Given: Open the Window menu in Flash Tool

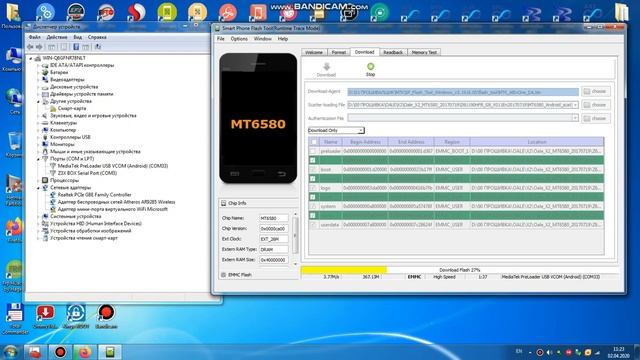Looking at the screenshot, I should [x=262, y=39].
